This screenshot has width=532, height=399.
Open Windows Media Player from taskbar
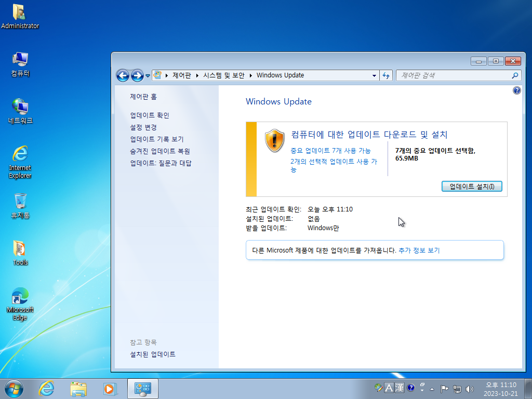(110, 389)
